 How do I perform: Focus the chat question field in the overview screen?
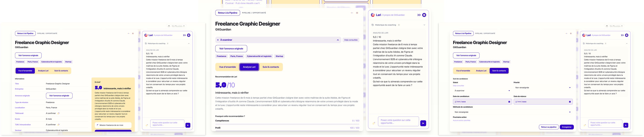point(167,124)
